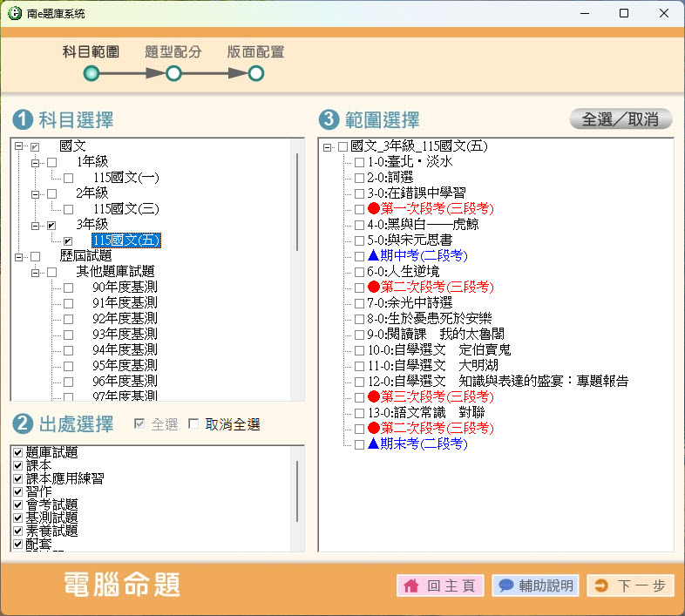
Task: Collapse the 歷屆試題 tree node
Action: pyautogui.click(x=18, y=257)
